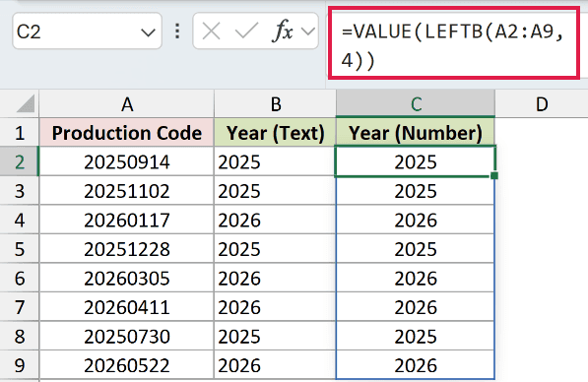Select cell C8 showing 2025
Viewport: 588px width, 382px height.
coord(416,337)
